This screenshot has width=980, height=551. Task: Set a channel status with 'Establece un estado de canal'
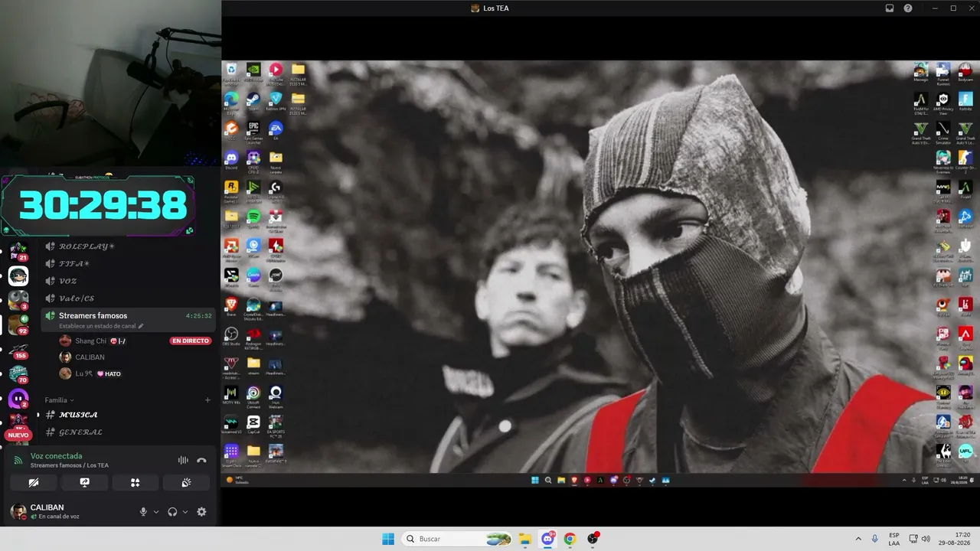pos(101,326)
